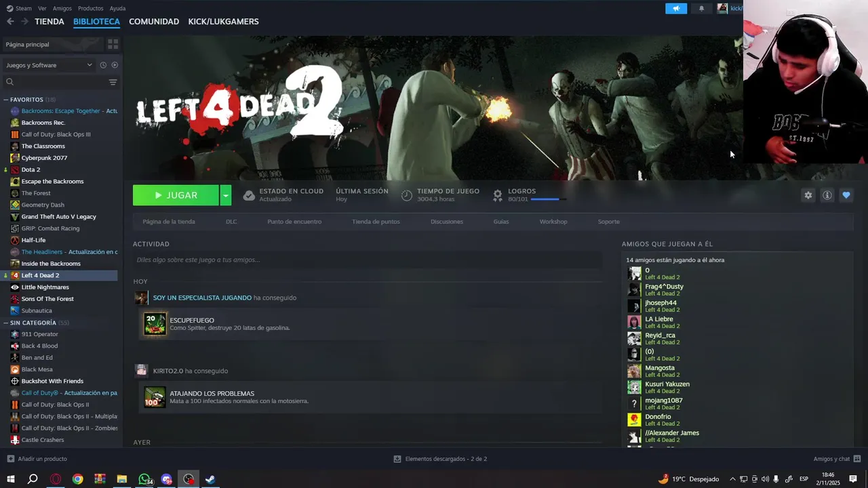This screenshot has height=488, width=868.
Task: Go to the COMUNIDAD section
Action: click(x=154, y=22)
